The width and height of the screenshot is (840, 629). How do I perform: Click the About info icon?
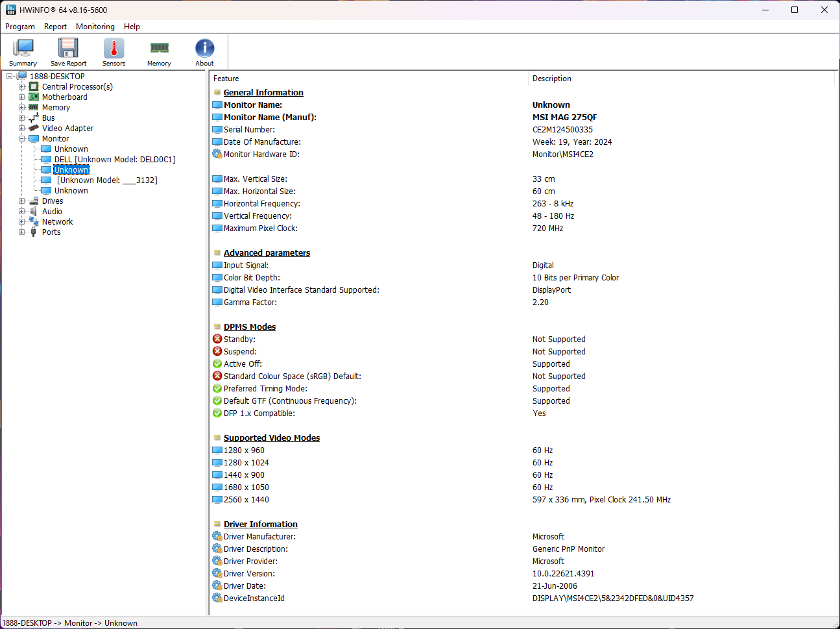[x=205, y=48]
